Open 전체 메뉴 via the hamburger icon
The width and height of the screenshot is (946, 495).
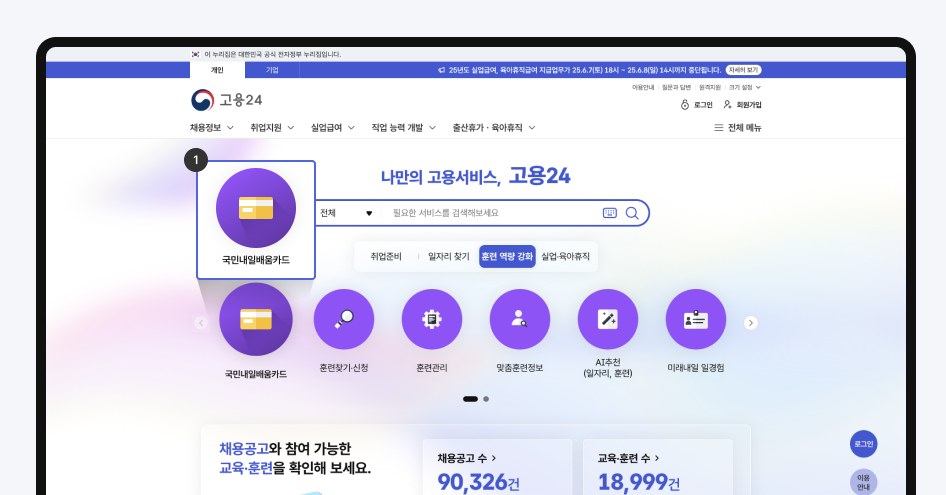(x=719, y=128)
